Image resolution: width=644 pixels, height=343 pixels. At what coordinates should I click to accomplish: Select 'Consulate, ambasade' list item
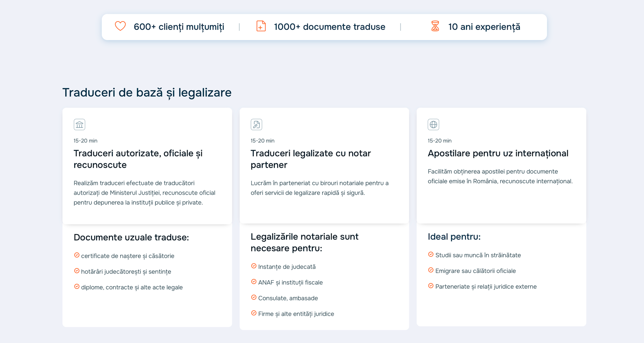tap(288, 298)
